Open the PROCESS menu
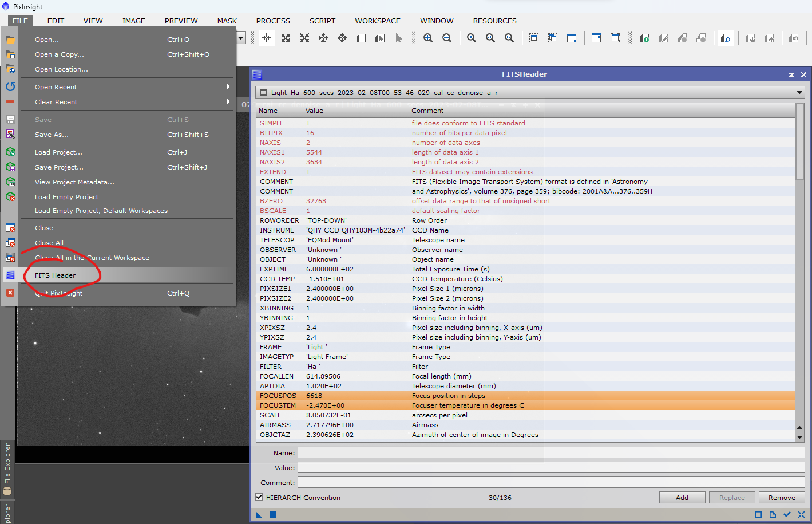 click(x=273, y=21)
